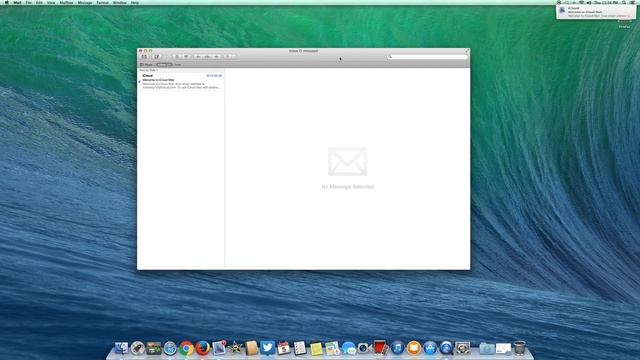This screenshot has width=640, height=360.
Task: Click the Junk toolbar button
Action: click(x=186, y=57)
